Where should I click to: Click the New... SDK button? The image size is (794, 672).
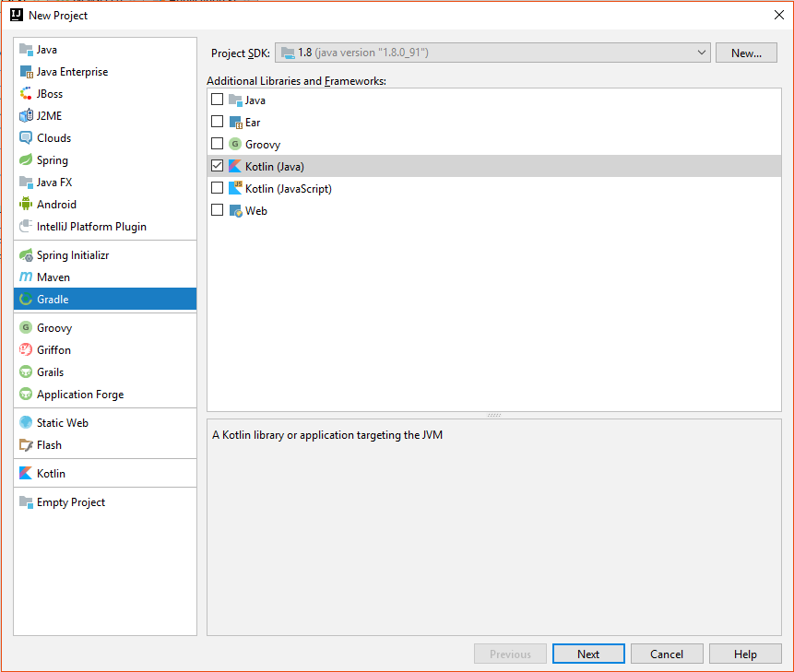pos(746,53)
